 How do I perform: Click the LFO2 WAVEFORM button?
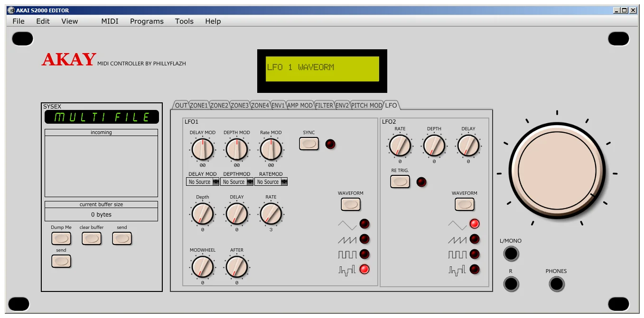[465, 204]
